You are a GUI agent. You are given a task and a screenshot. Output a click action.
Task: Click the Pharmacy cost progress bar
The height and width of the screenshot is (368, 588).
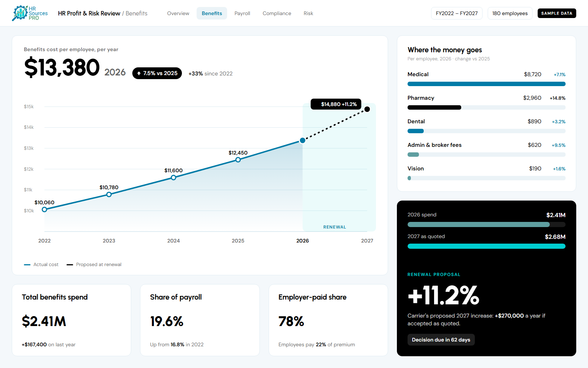click(487, 107)
